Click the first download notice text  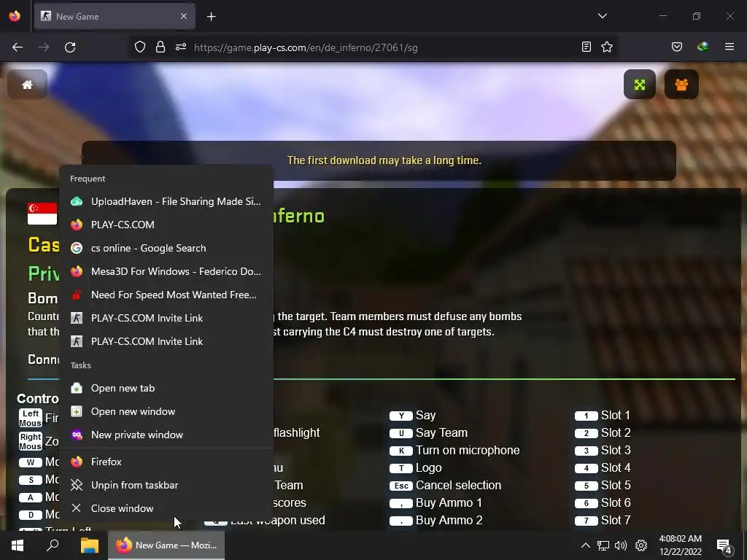point(384,160)
